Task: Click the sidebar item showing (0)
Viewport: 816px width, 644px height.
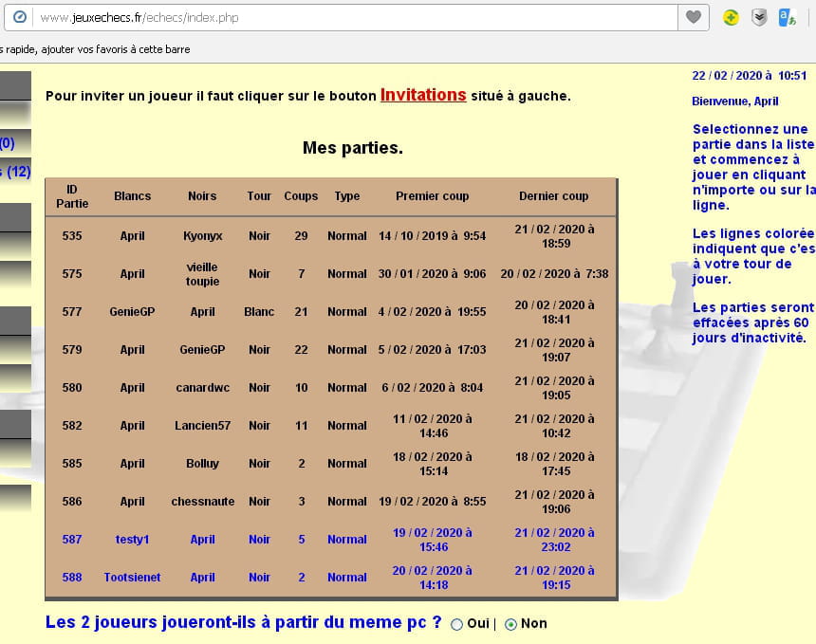Action: click(x=15, y=143)
